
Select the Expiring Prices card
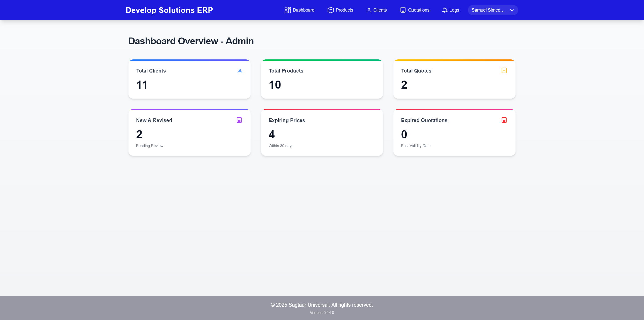322,133
